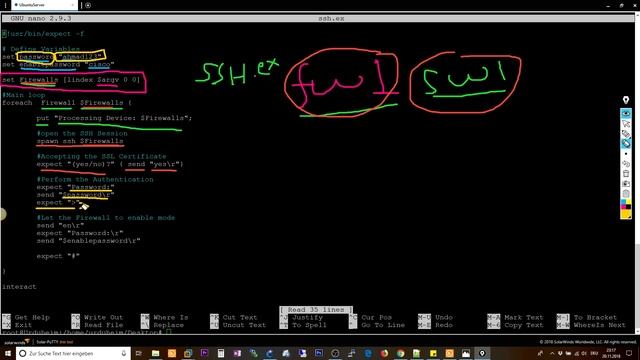Click the 'Copy Text' nano shortcut
This screenshot has width=640, height=360.
(516, 325)
